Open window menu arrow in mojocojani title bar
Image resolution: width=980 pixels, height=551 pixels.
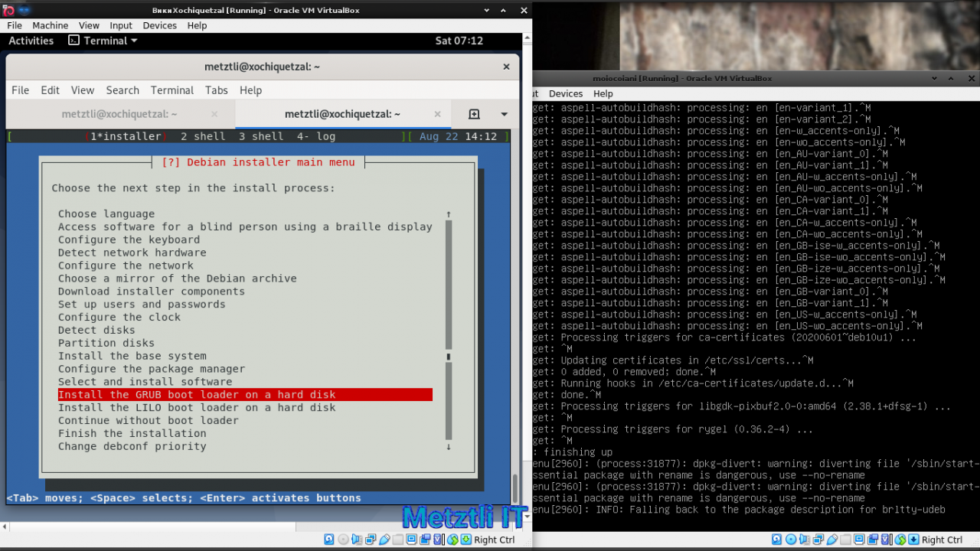click(935, 78)
